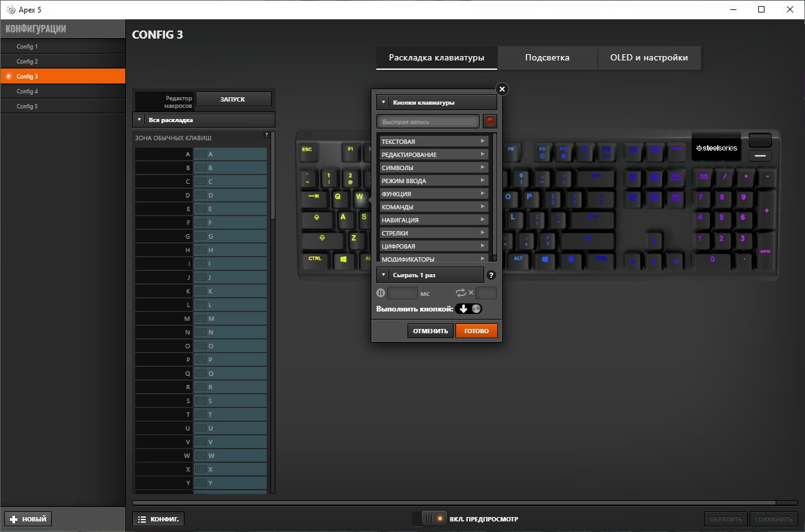Open help icon beside Сыграть 1 раз
This screenshot has width=805, height=532.
click(x=491, y=275)
